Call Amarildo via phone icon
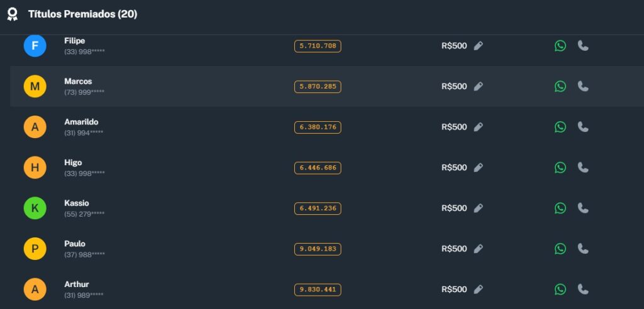This screenshot has width=644, height=309. click(583, 127)
